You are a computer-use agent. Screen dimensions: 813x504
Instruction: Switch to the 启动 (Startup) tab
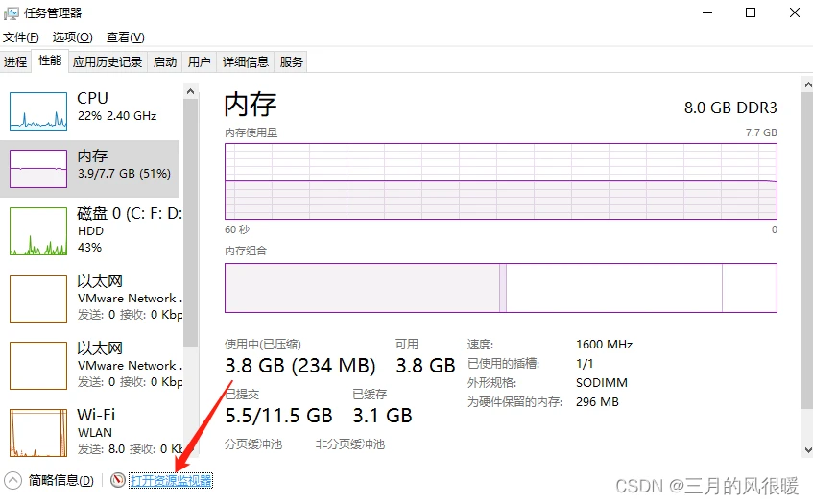[165, 62]
